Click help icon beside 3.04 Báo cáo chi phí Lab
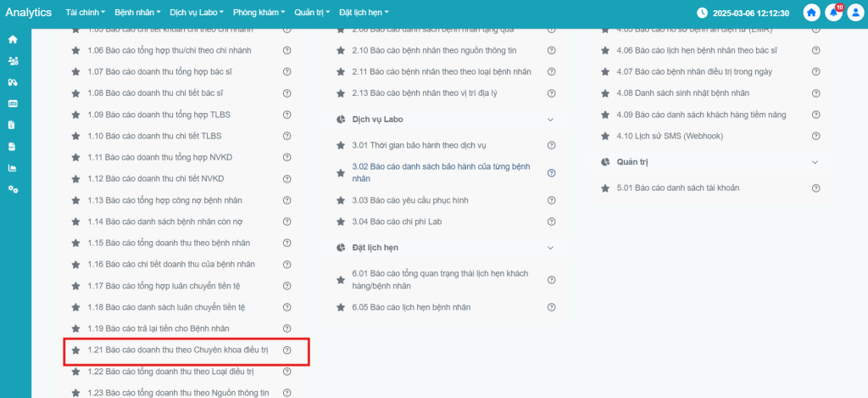The width and height of the screenshot is (868, 398). pyautogui.click(x=551, y=221)
